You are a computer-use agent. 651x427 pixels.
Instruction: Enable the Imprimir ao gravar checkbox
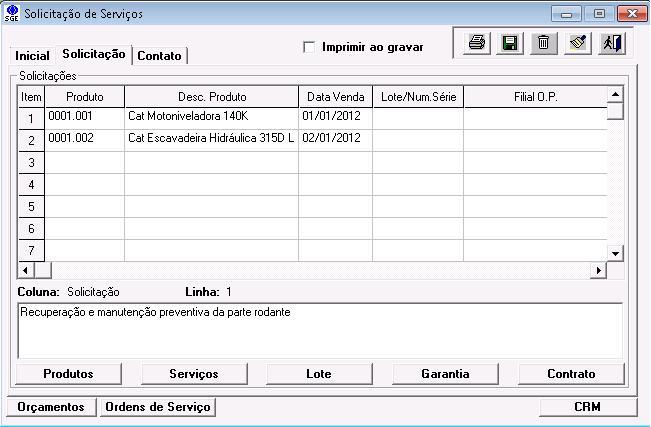click(309, 47)
